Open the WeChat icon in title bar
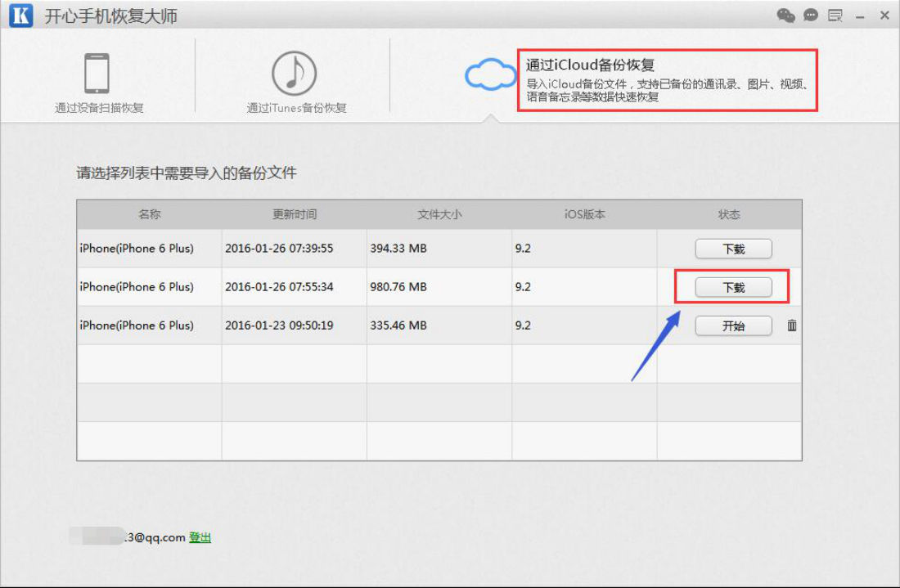This screenshot has height=588, width=900. point(785,16)
